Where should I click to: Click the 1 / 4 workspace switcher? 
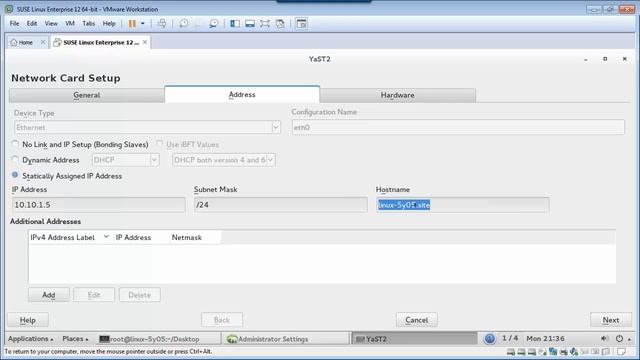point(510,338)
